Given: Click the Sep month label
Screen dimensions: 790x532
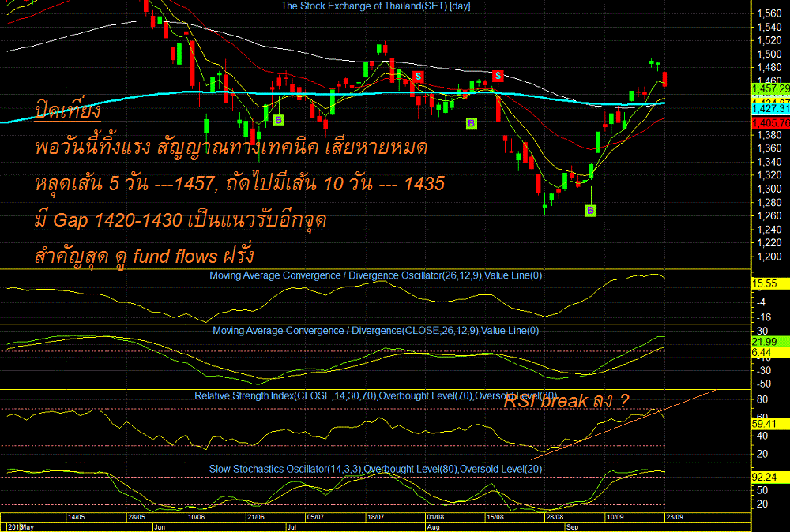Looking at the screenshot, I should pos(572,527).
